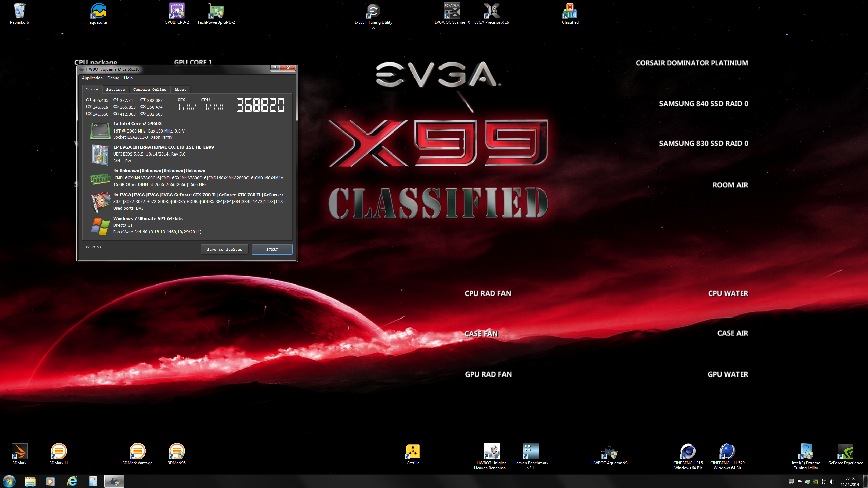Screen dimensions: 868x488
Task: Click the volume speaker tray icon
Action: point(832,482)
